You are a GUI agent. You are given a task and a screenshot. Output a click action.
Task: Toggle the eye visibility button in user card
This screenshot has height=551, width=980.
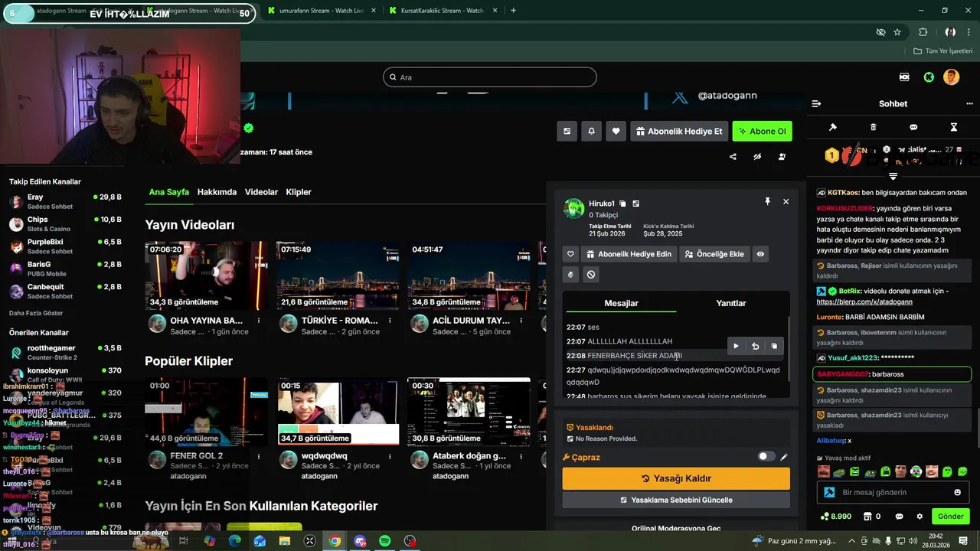(760, 254)
